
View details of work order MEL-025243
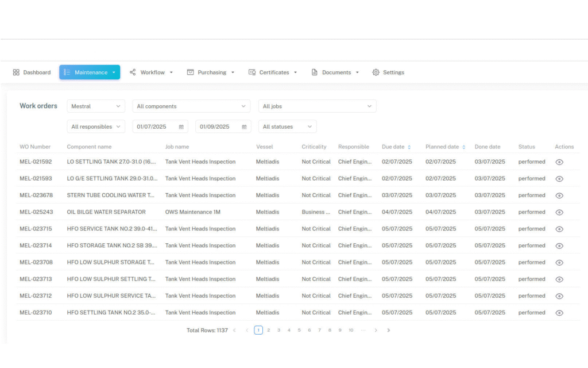pos(559,212)
